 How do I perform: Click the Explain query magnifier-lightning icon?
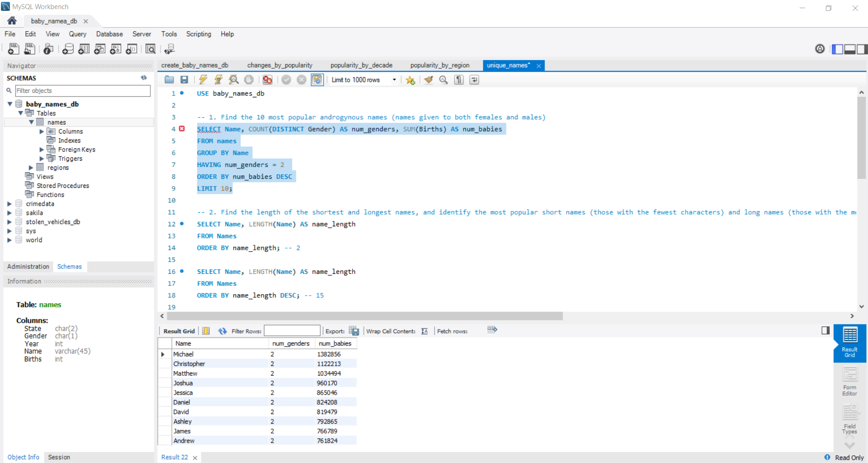[234, 80]
